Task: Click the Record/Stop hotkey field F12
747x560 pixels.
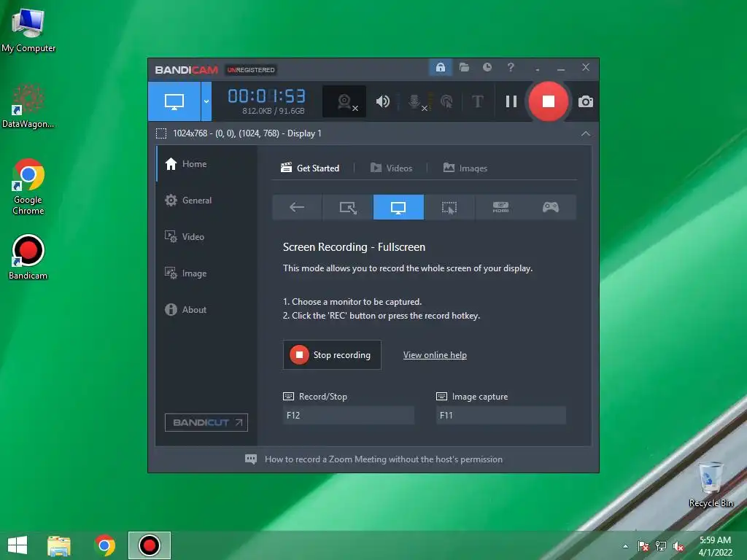Action: pos(348,415)
